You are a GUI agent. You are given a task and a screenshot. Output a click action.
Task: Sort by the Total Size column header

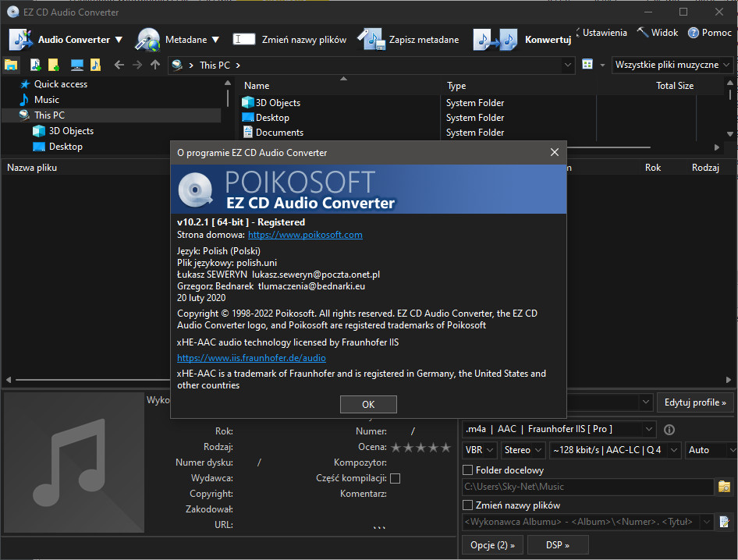point(675,86)
